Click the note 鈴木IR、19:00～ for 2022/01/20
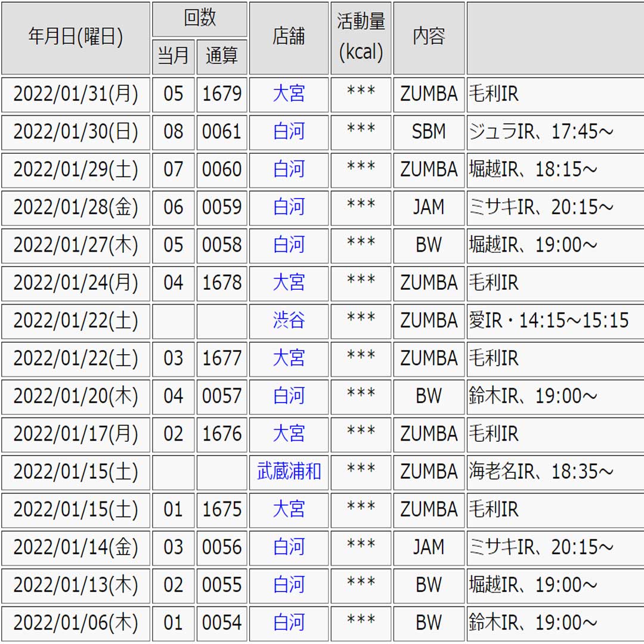 point(532,397)
